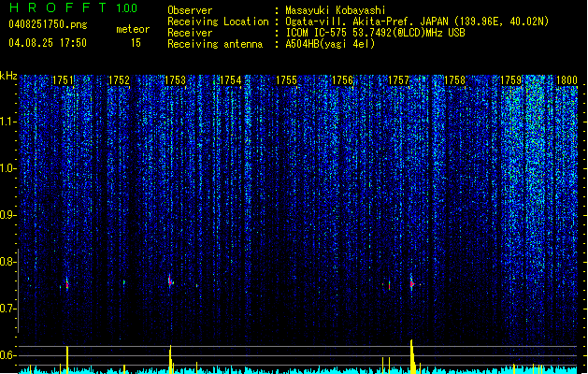Click the 1755 time marker
This screenshot has width=588, height=374.
[286, 80]
